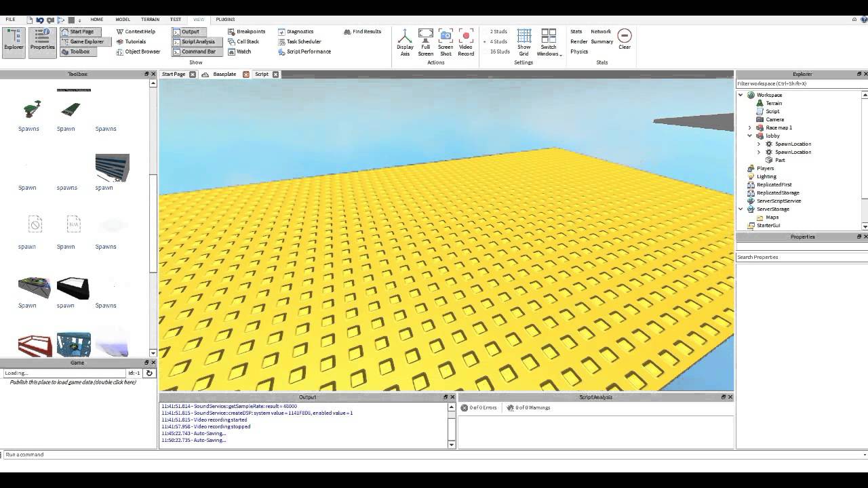Open Script Performance
The height and width of the screenshot is (488, 868).
click(x=304, y=52)
